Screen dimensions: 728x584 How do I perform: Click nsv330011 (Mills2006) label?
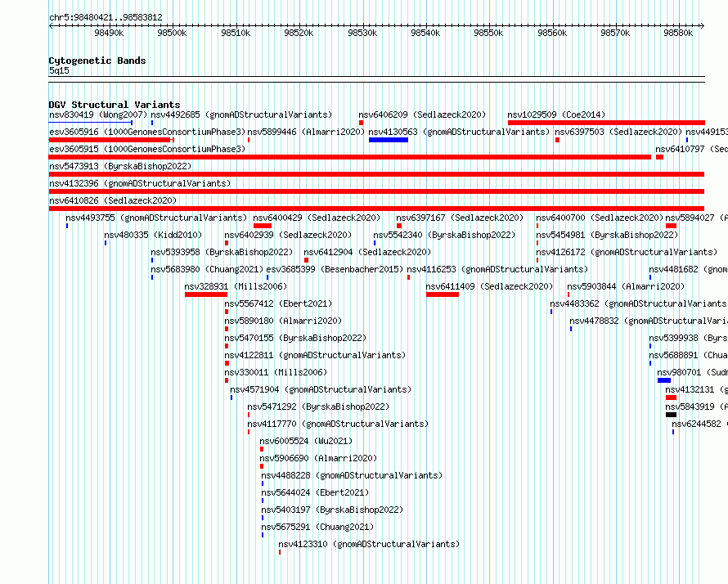point(276,372)
